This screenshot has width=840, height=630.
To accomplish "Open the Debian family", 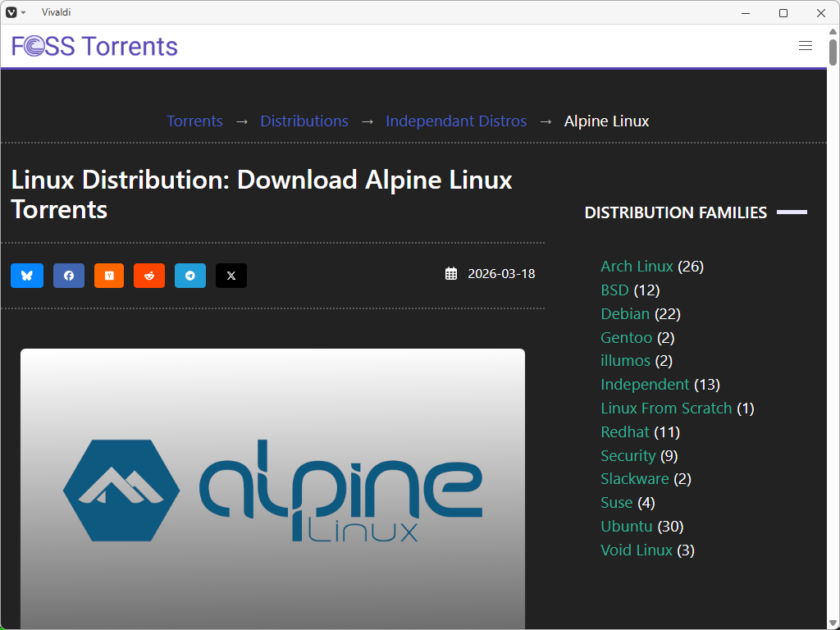I will [x=624, y=313].
